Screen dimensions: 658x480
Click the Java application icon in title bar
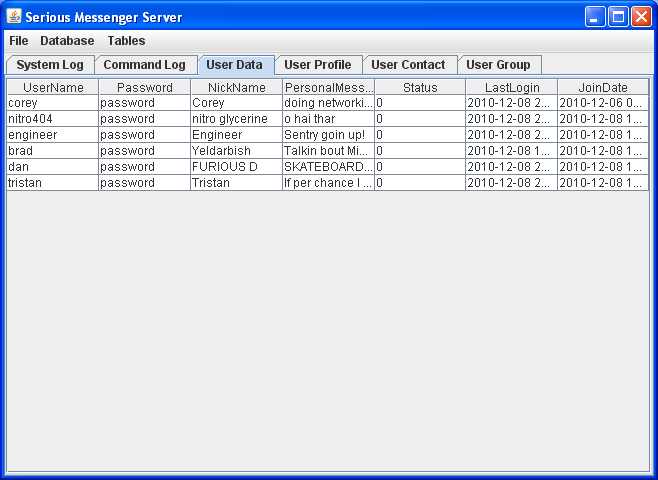(14, 17)
